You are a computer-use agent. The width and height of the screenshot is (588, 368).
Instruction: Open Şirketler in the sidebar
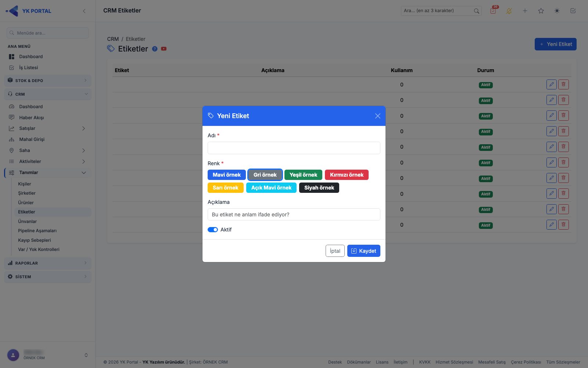pyautogui.click(x=27, y=193)
